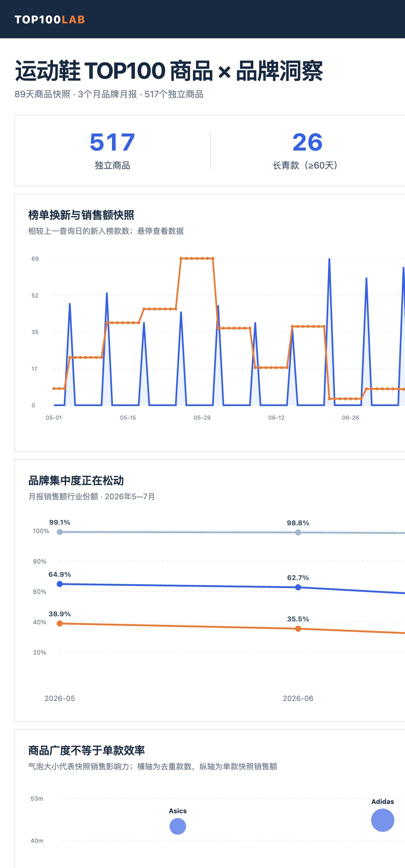Click the 06-12 date label on x-axis
405x868 pixels.
pos(276,418)
